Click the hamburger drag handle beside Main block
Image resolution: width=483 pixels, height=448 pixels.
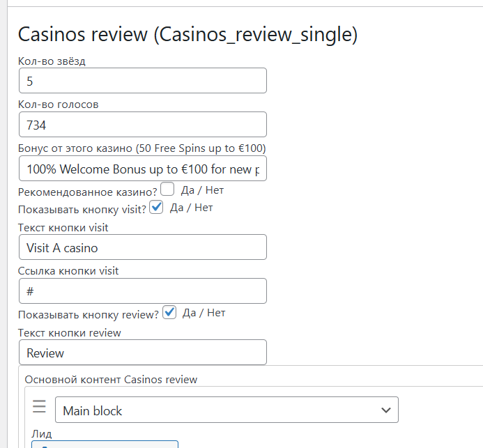tap(40, 406)
